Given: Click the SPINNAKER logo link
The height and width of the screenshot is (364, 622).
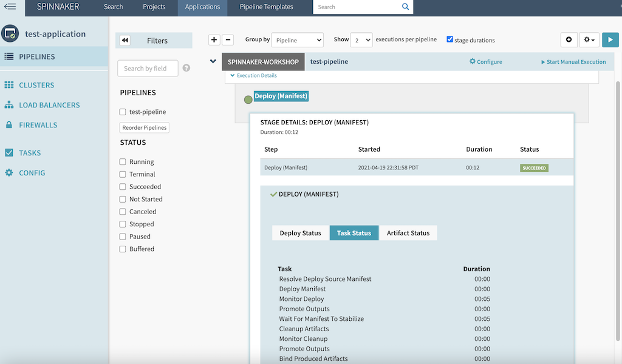Looking at the screenshot, I should [x=58, y=7].
